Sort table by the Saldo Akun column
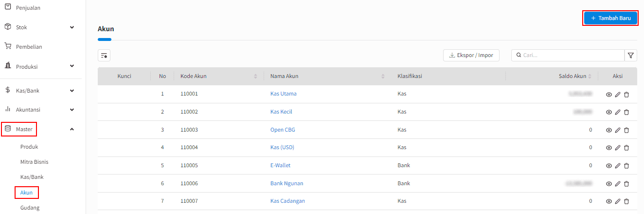The image size is (644, 214). pos(590,77)
